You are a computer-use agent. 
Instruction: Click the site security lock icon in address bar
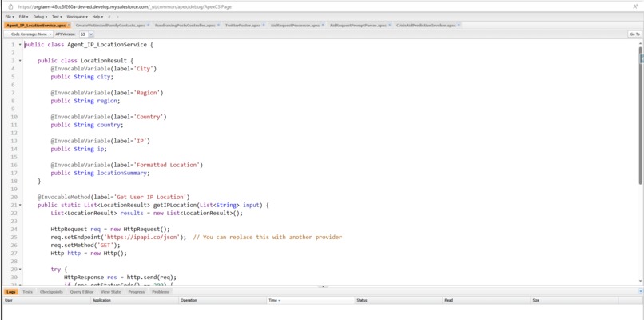coord(10,6)
